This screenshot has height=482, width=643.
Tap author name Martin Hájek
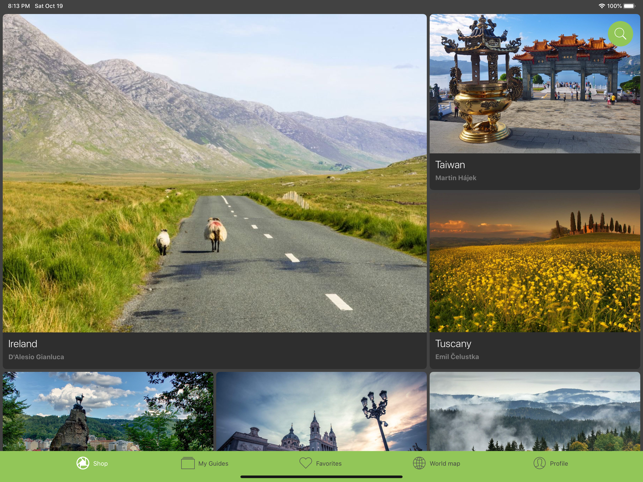[x=456, y=178]
